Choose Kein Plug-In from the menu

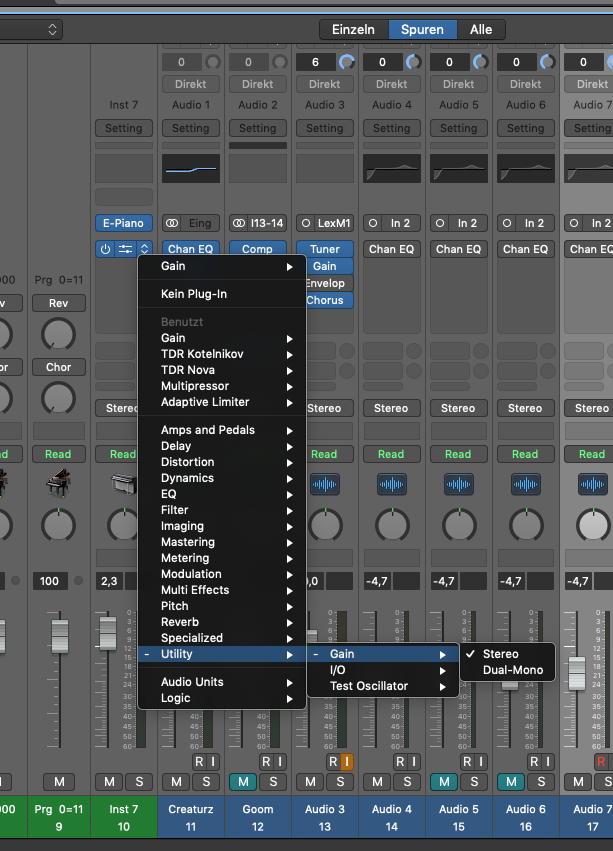click(222, 294)
